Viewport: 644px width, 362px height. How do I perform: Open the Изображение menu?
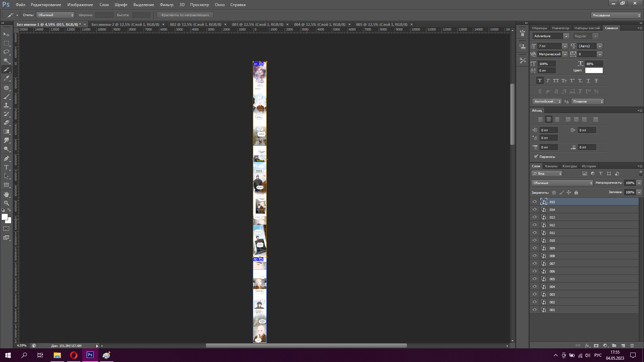tap(80, 5)
